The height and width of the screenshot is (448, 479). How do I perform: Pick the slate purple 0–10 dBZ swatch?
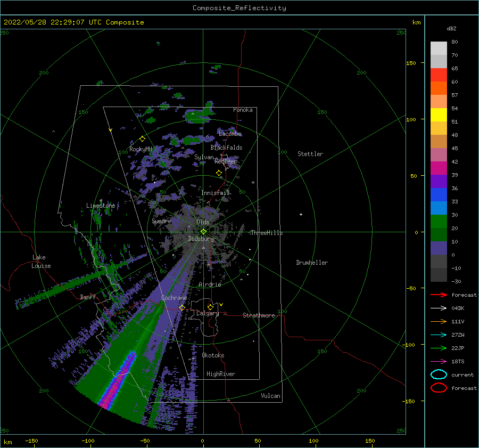(439, 248)
